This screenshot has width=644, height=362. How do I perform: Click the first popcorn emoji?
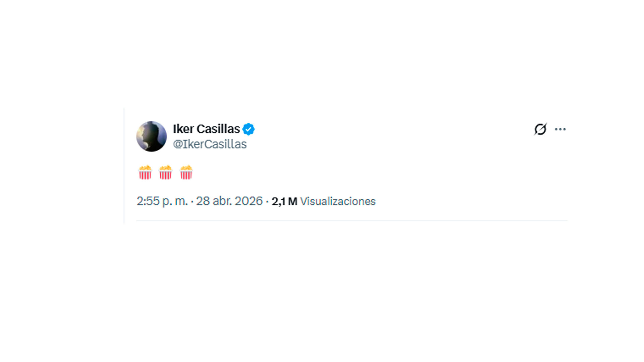tap(145, 173)
